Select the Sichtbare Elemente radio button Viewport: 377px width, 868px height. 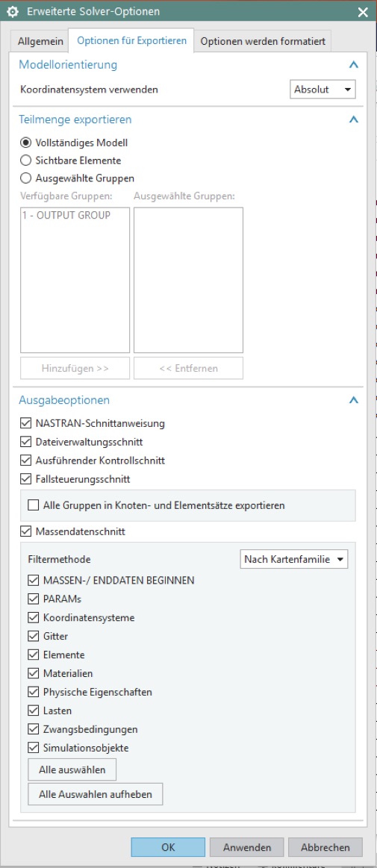point(25,160)
